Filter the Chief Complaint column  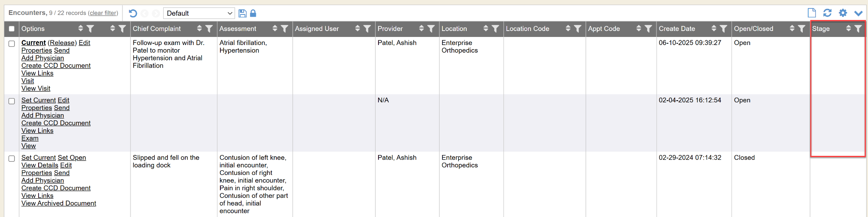tap(209, 28)
